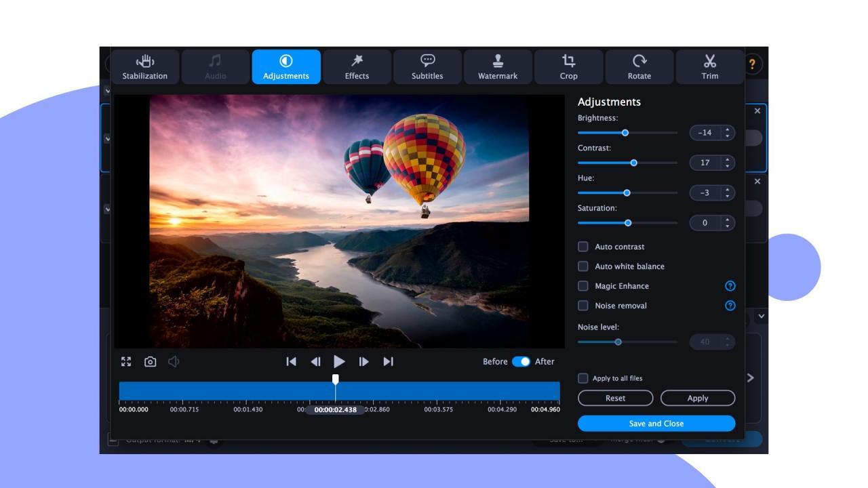Play the video preview

click(339, 361)
